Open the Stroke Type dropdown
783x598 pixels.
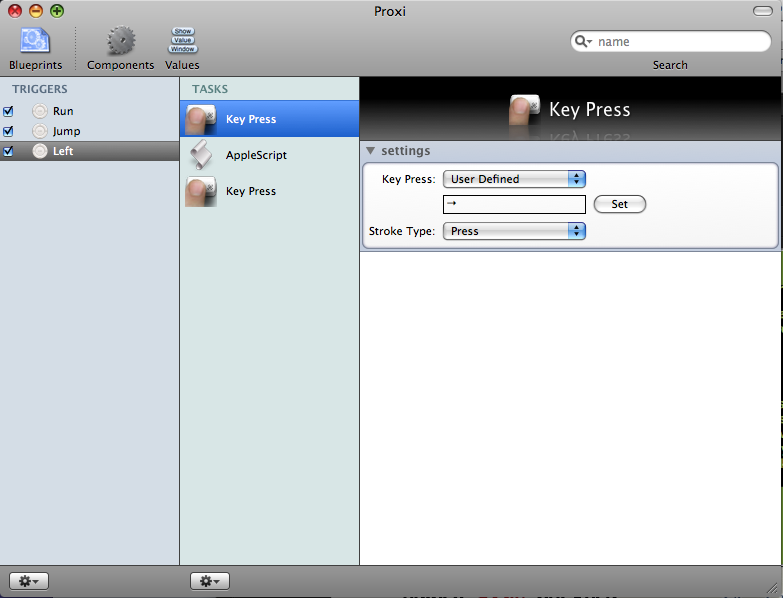click(514, 231)
